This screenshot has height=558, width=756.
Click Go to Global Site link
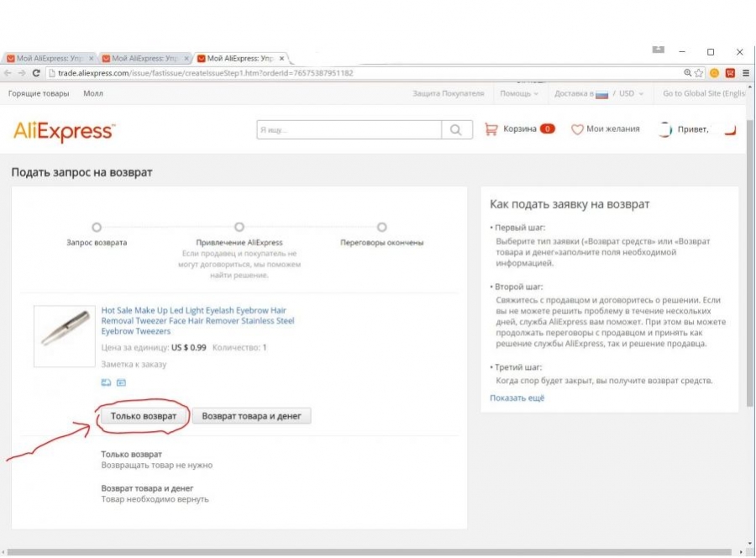point(704,93)
